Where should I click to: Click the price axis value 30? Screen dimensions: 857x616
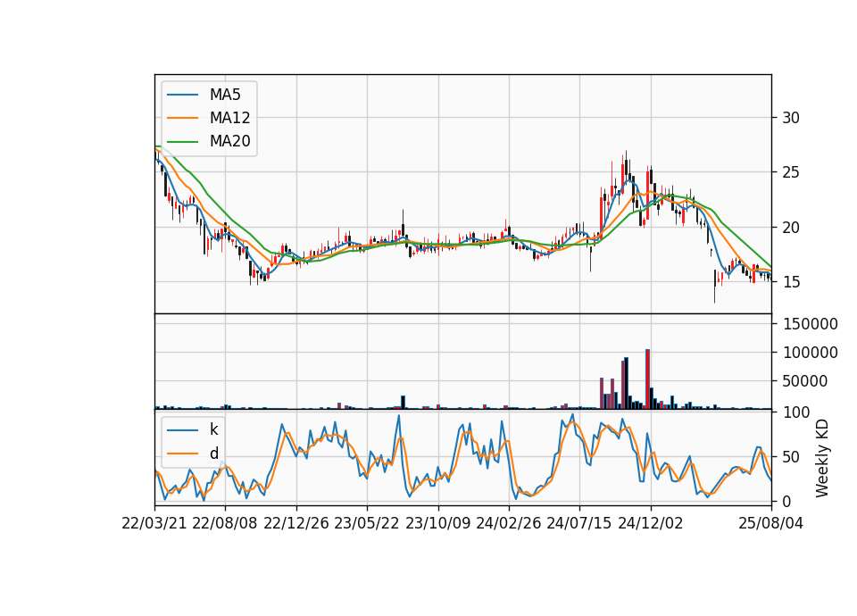tap(790, 118)
